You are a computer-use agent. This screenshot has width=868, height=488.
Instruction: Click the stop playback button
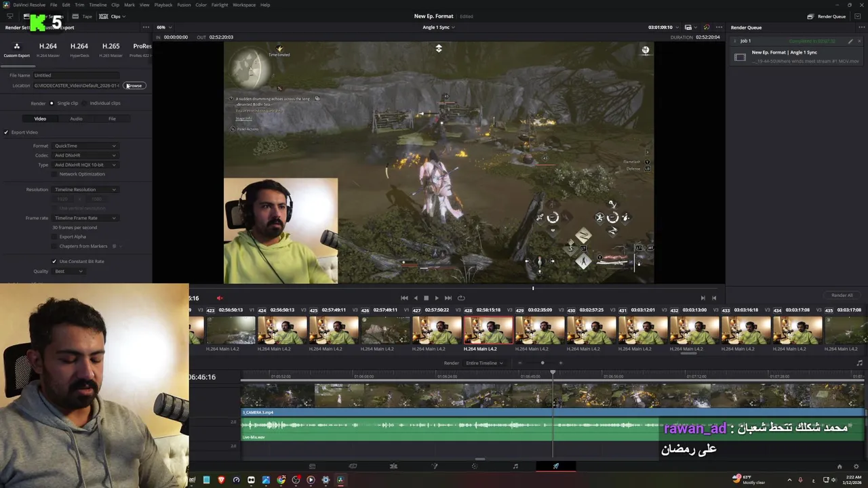coord(426,298)
